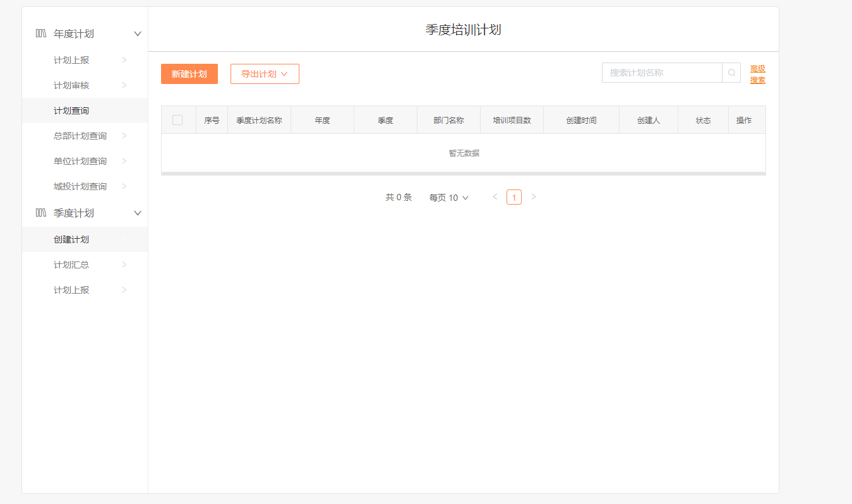Click the 操作 column header
This screenshot has height=504, width=852.
(747, 120)
